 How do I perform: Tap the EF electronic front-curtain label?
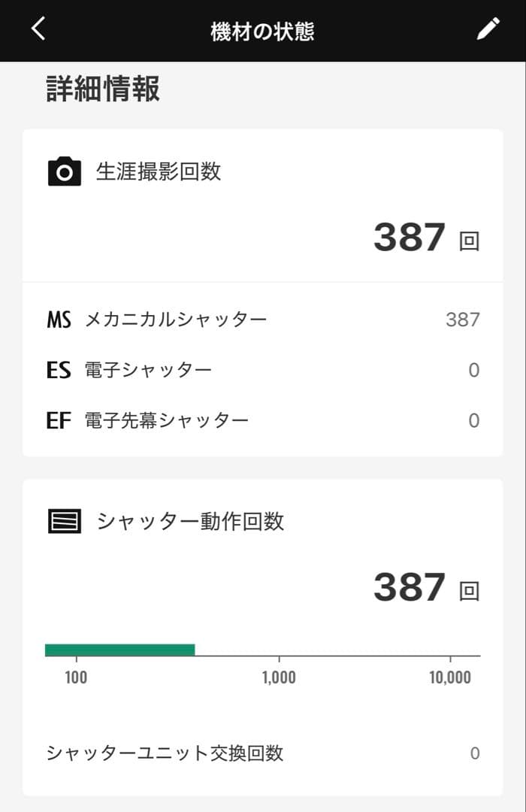click(x=59, y=420)
